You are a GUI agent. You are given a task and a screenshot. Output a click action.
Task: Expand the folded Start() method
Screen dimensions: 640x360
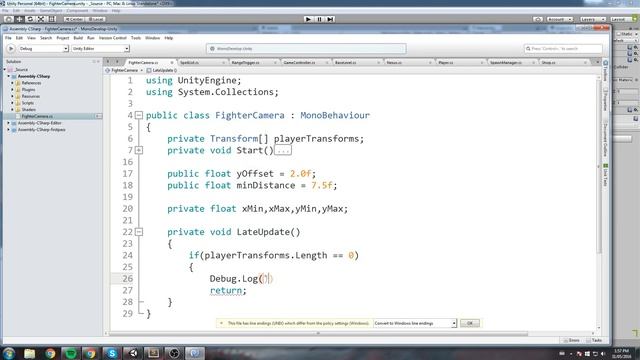(x=139, y=150)
